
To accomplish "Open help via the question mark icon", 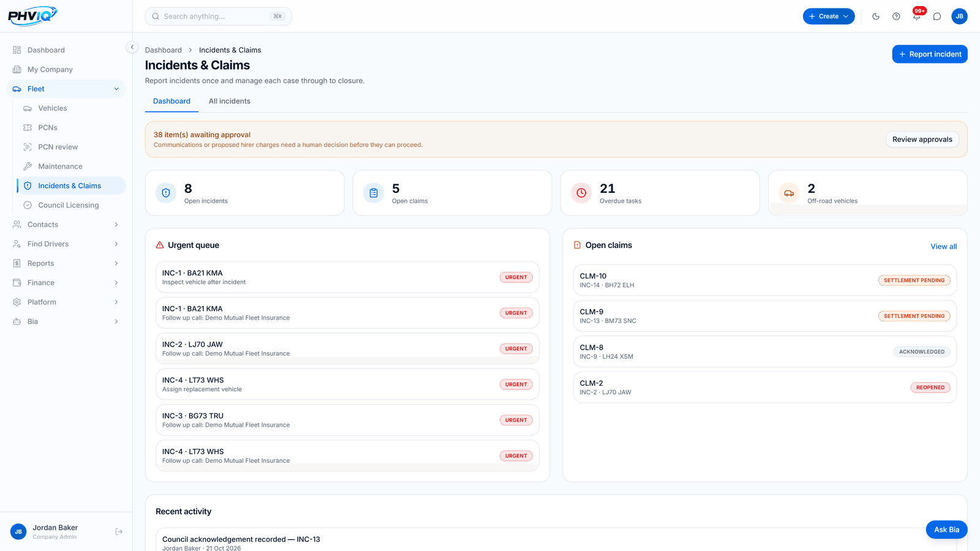I will point(896,17).
